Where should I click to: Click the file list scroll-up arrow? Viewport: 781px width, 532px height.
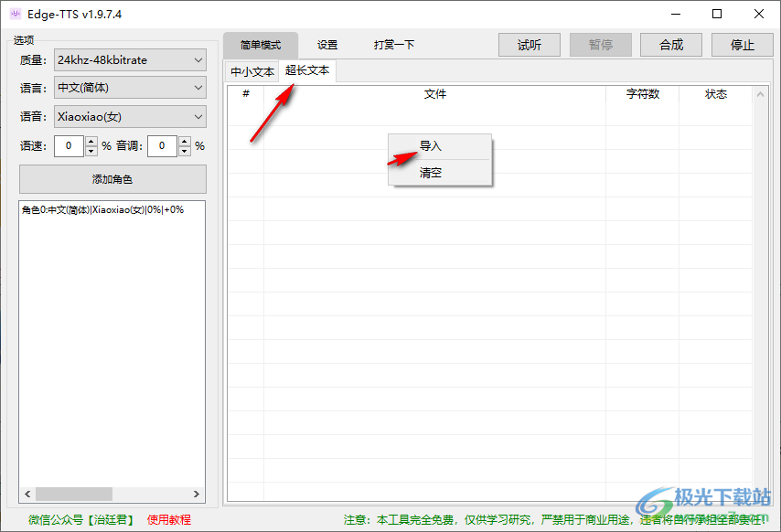click(760, 94)
